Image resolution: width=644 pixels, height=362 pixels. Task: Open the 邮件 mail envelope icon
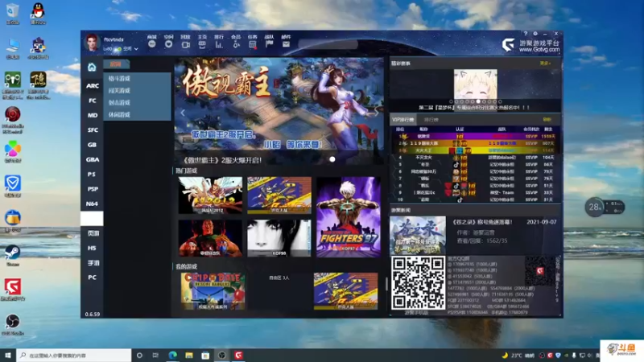(x=286, y=44)
